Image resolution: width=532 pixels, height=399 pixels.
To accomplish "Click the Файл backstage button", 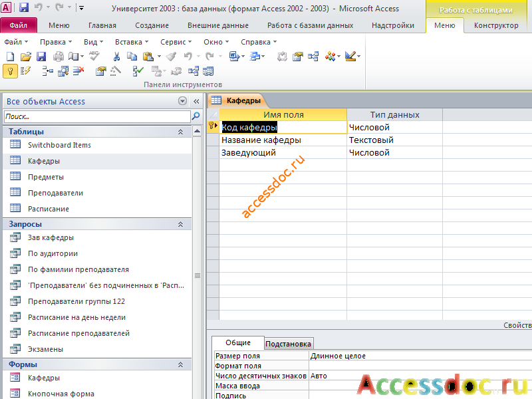I will 19,25.
